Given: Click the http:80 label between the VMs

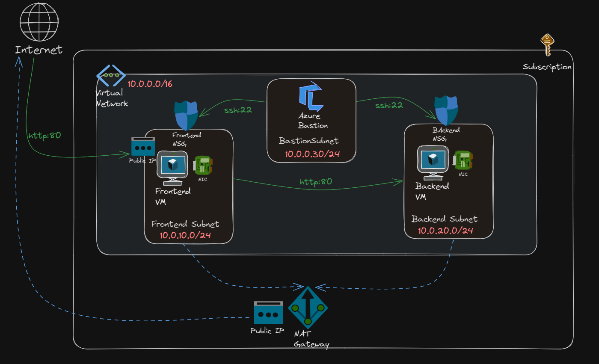Looking at the screenshot, I should pos(316,181).
